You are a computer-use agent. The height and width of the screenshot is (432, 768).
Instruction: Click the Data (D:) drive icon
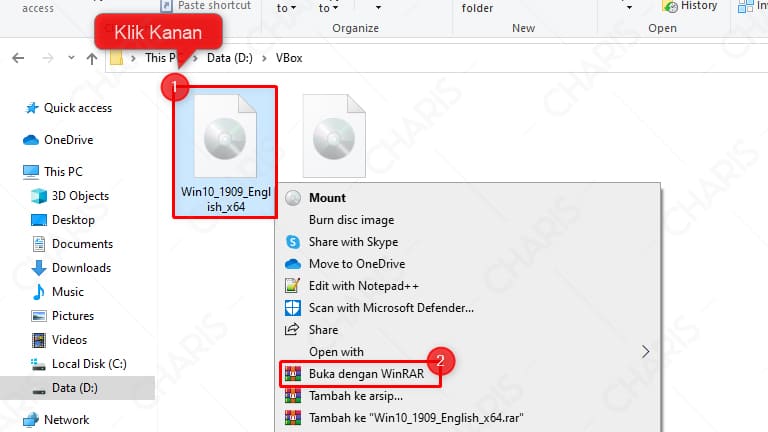(x=39, y=390)
